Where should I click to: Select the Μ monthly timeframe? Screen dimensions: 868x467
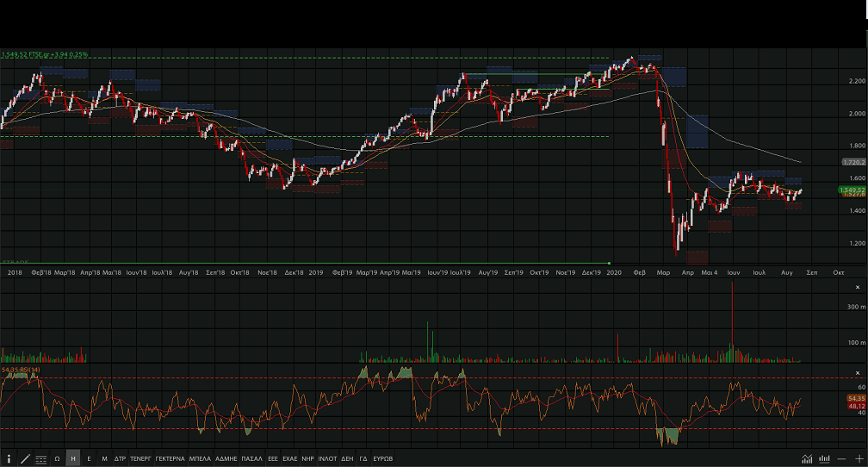(x=104, y=458)
